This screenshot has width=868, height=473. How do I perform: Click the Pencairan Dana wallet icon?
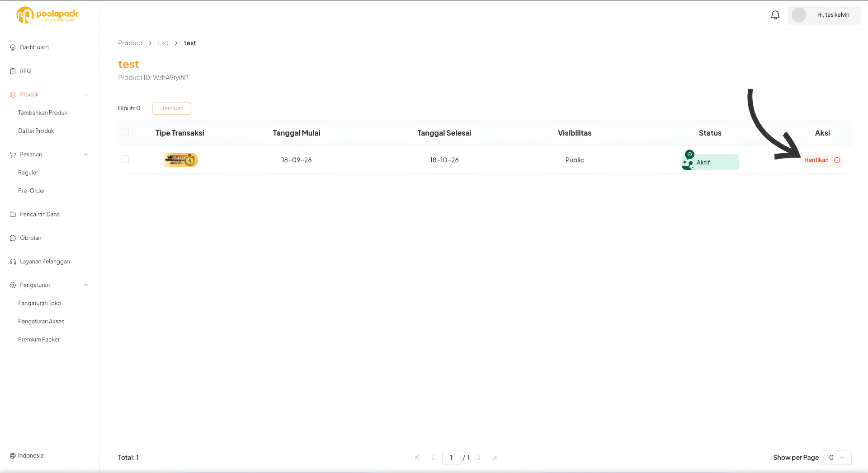13,214
